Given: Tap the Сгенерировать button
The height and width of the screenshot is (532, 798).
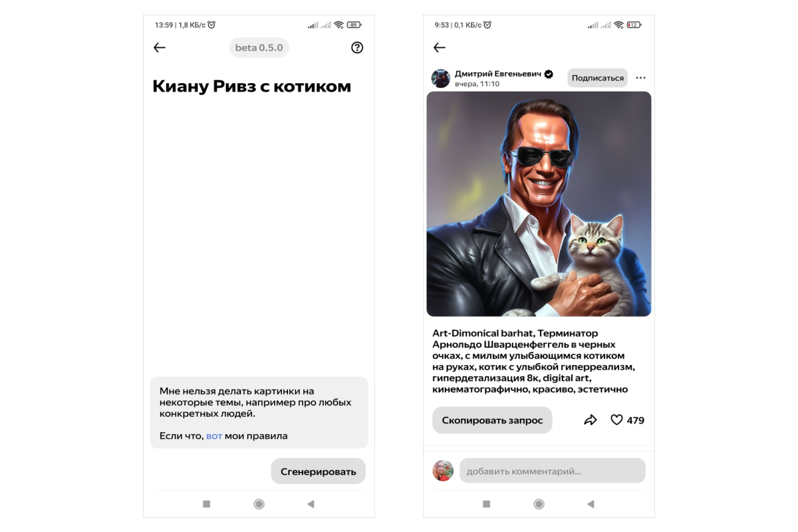Looking at the screenshot, I should click(x=318, y=471).
